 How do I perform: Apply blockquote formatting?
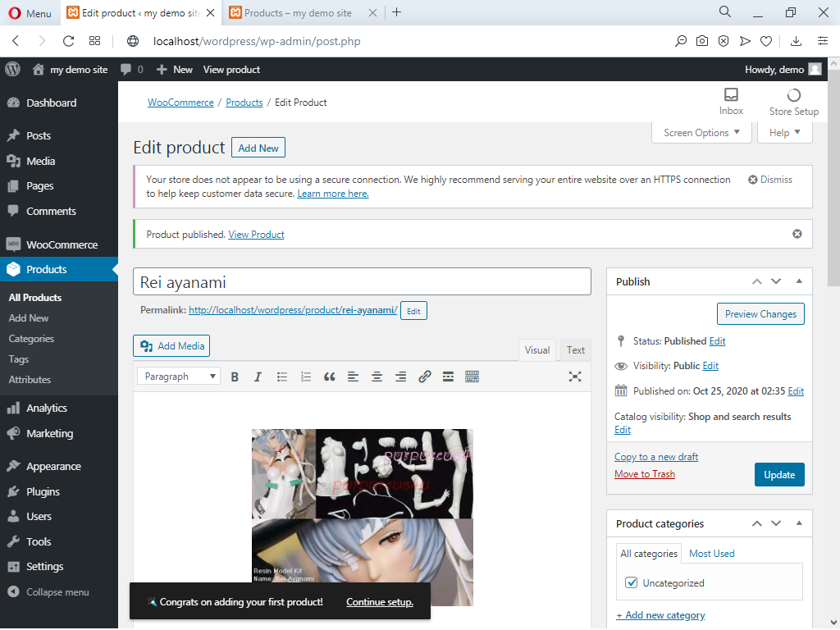click(x=330, y=377)
